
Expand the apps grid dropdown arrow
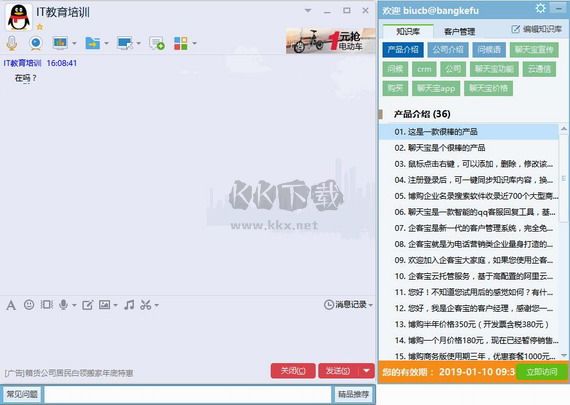194,43
